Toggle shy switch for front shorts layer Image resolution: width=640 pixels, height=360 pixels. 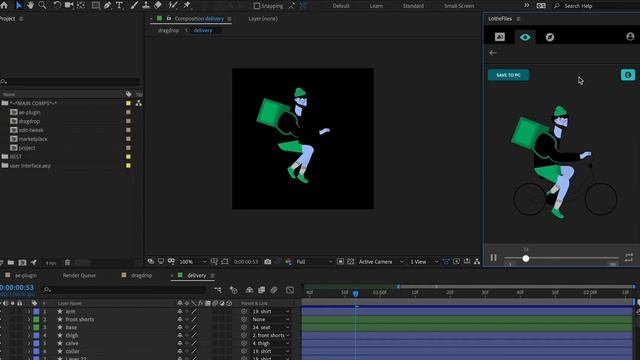tap(180, 319)
